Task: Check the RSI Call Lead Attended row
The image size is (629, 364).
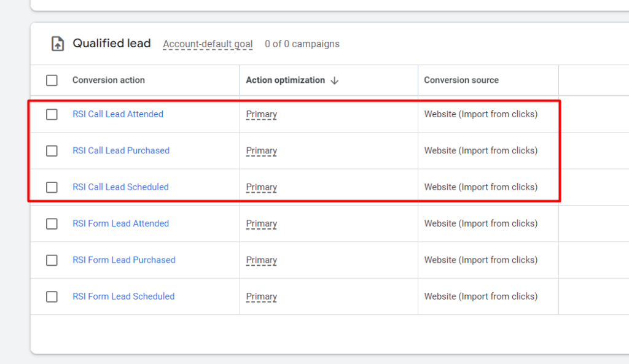Action: tap(52, 114)
